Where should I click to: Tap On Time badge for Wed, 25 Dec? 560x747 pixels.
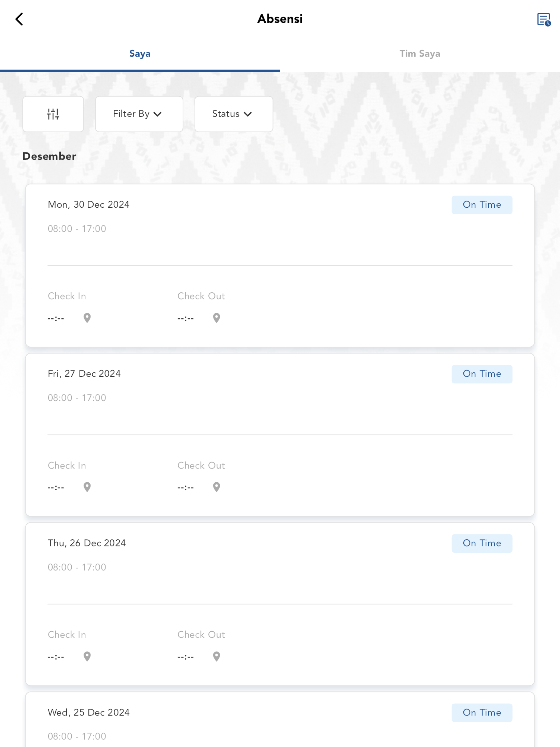[482, 713]
